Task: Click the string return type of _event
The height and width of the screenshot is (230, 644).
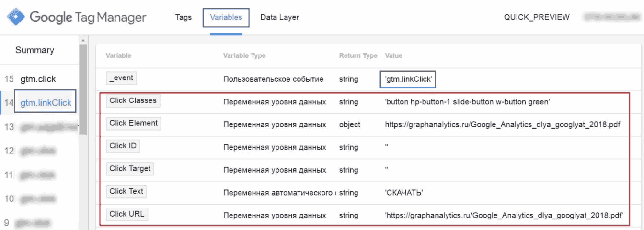Action: (x=348, y=79)
